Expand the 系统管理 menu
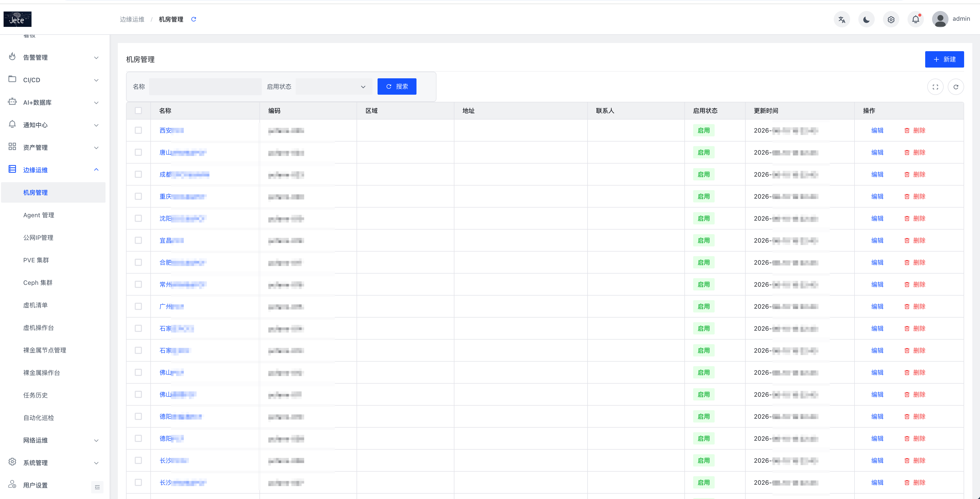 (96, 463)
